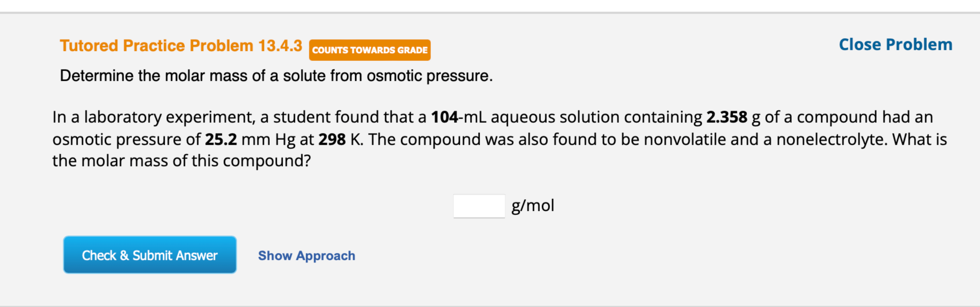Click the g/mol unit label
This screenshot has width=980, height=307.
click(533, 205)
